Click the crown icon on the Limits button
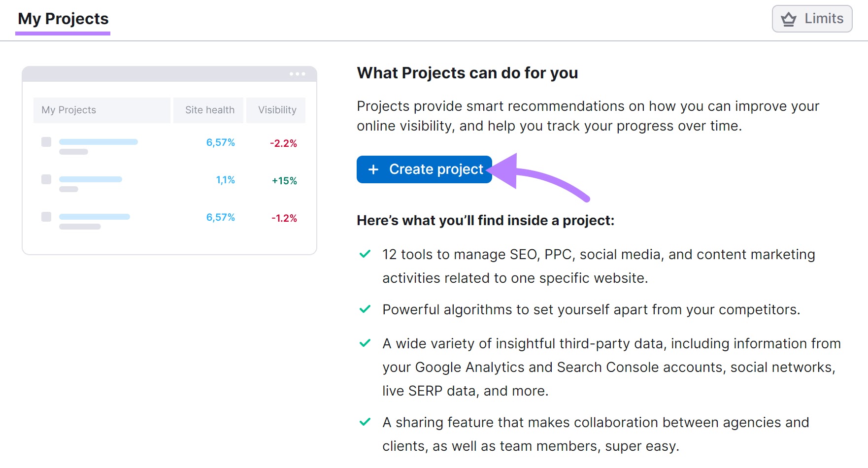The height and width of the screenshot is (468, 868). tap(788, 19)
